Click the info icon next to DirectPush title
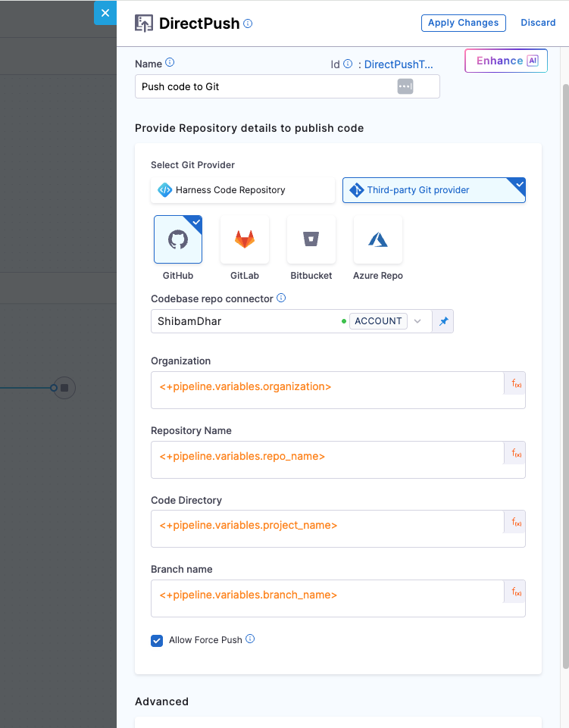 point(248,23)
